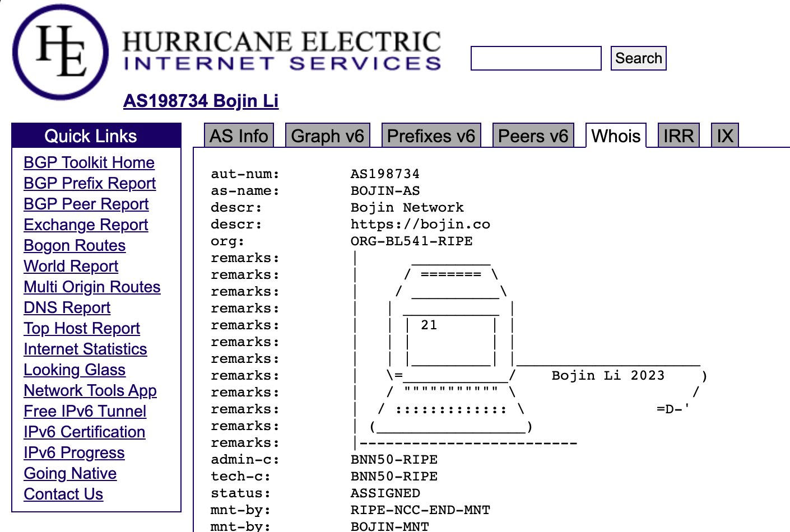Image resolution: width=790 pixels, height=532 pixels.
Task: Click the status value ASSIGNED
Action: click(385, 493)
